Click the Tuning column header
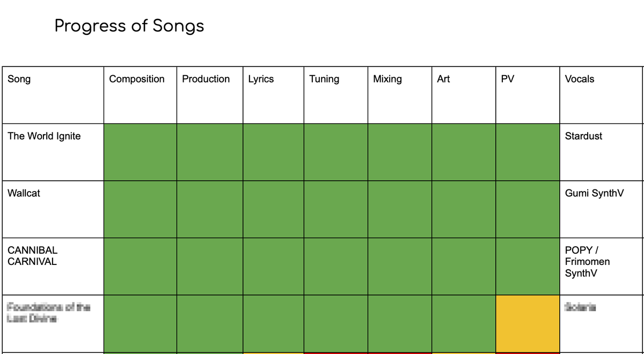The width and height of the screenshot is (644, 354). 336,95
